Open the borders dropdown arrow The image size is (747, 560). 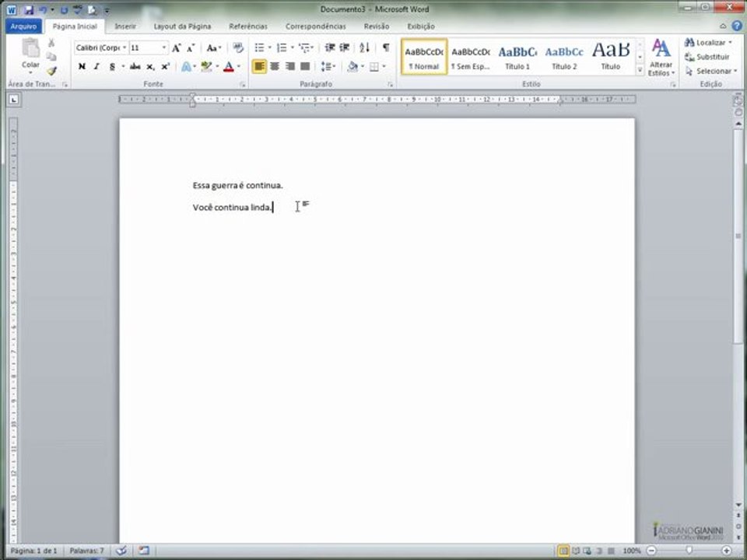click(x=384, y=66)
